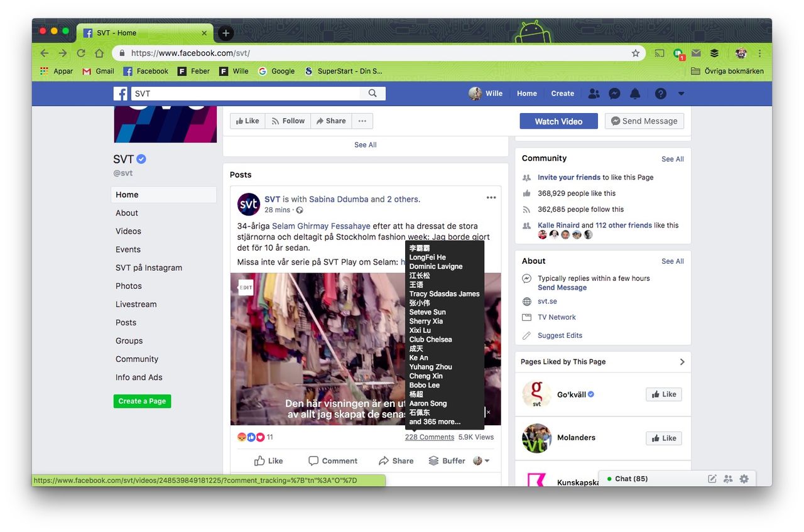
Task: Open the post options three-dot menu
Action: 491,198
